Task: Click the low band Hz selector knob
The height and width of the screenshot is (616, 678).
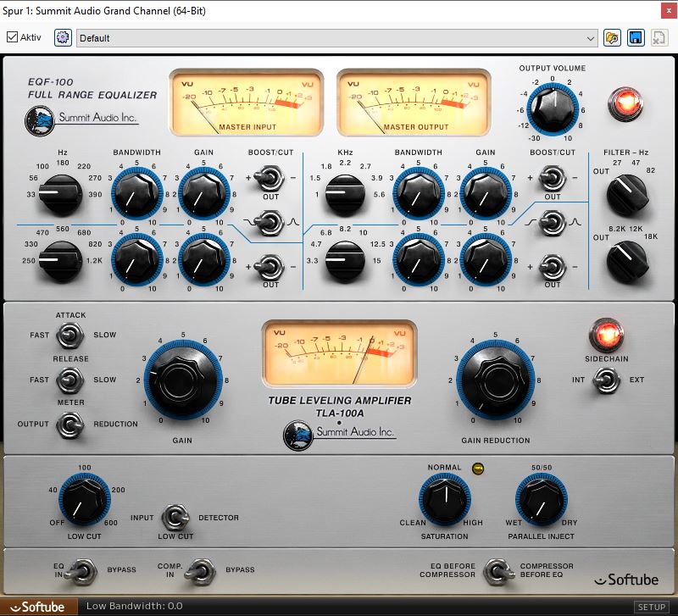Action: (61, 193)
